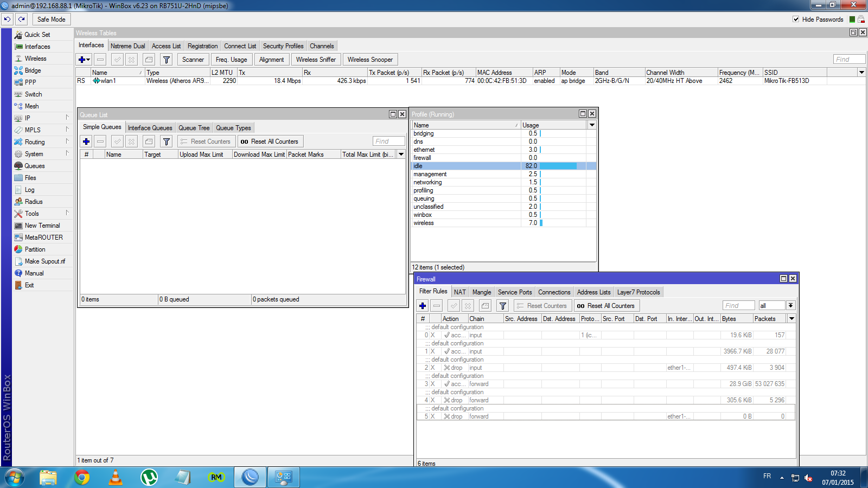This screenshot has height=488, width=868.
Task: Click the comment icon in Wireless Tables
Action: (149, 60)
